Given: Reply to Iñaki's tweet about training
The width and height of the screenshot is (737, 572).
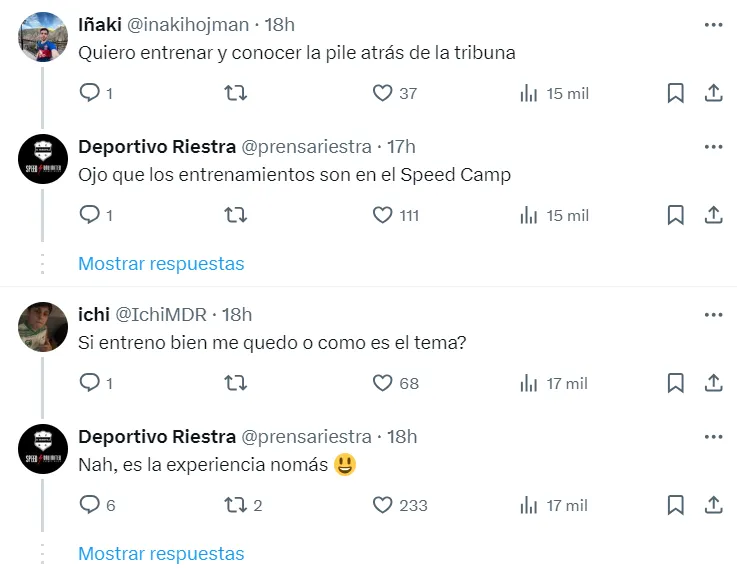Looking at the screenshot, I should [90, 93].
